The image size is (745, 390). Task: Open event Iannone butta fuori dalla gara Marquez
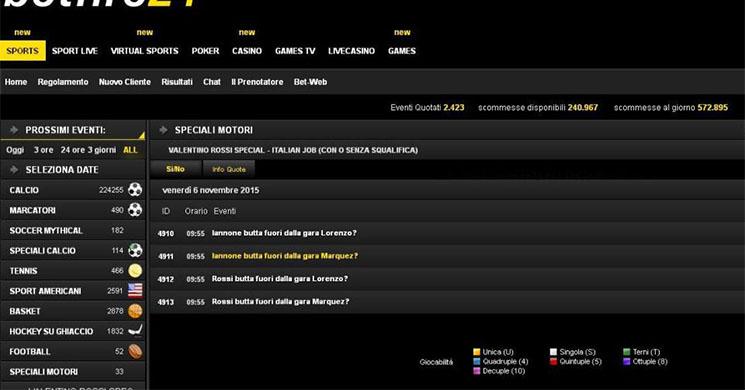[285, 256]
